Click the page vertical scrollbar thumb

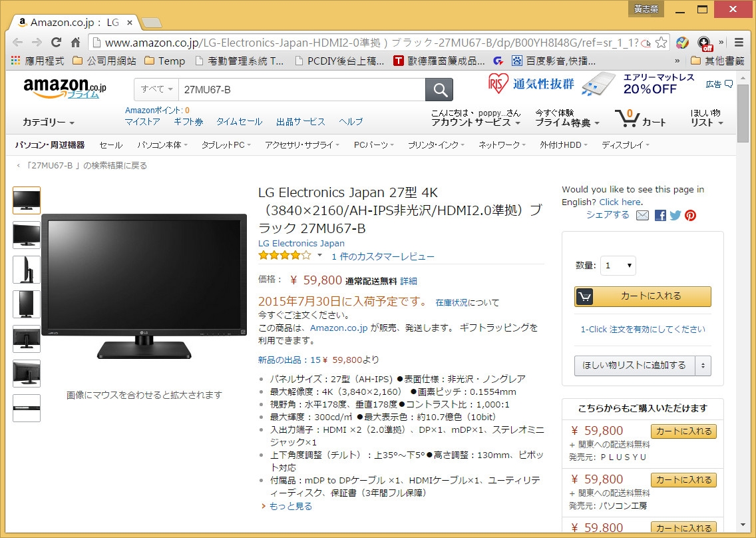(x=743, y=113)
